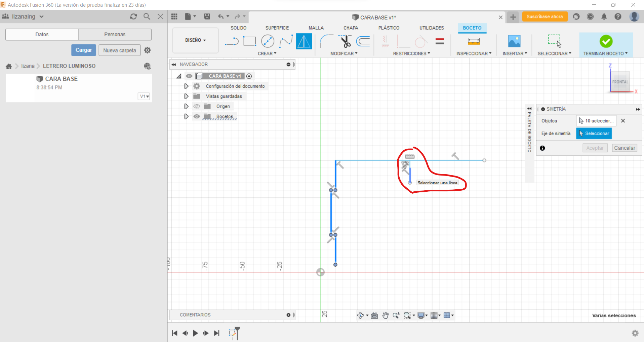
Task: Toggle visibility of the Bocetos folder
Action: coord(197,116)
